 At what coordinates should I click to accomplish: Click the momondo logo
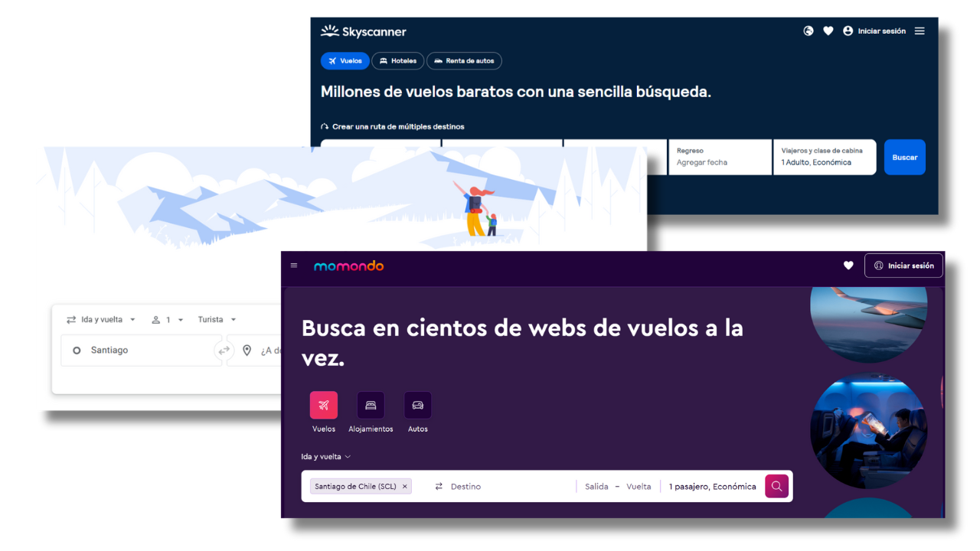pos(348,266)
